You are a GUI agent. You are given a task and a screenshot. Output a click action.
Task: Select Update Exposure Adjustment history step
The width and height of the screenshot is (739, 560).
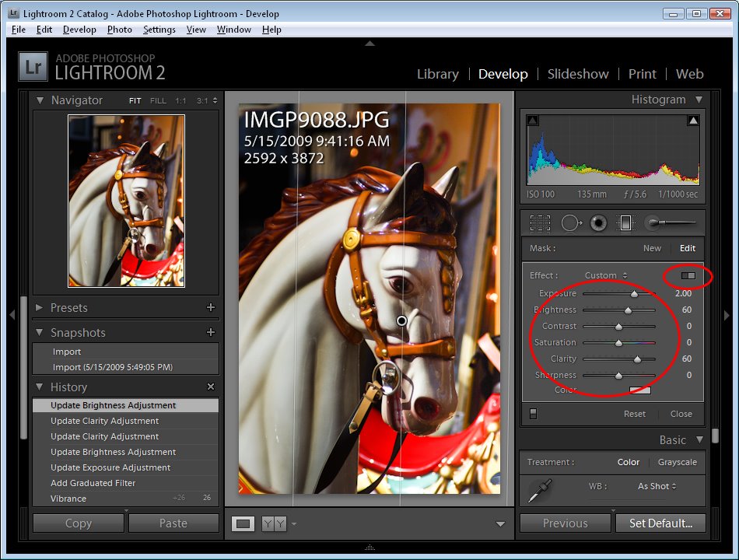[x=125, y=467]
